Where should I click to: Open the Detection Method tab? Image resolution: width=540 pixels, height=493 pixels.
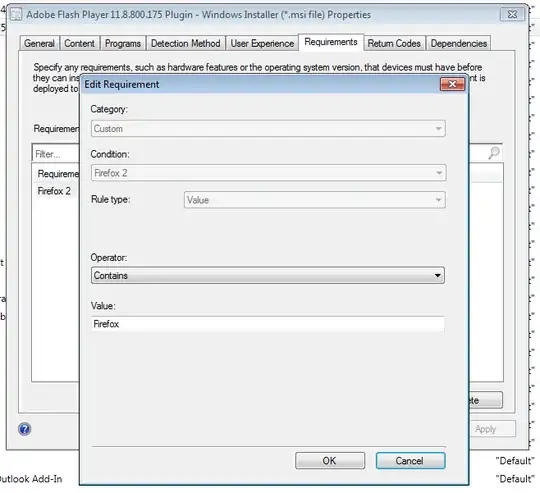(186, 43)
